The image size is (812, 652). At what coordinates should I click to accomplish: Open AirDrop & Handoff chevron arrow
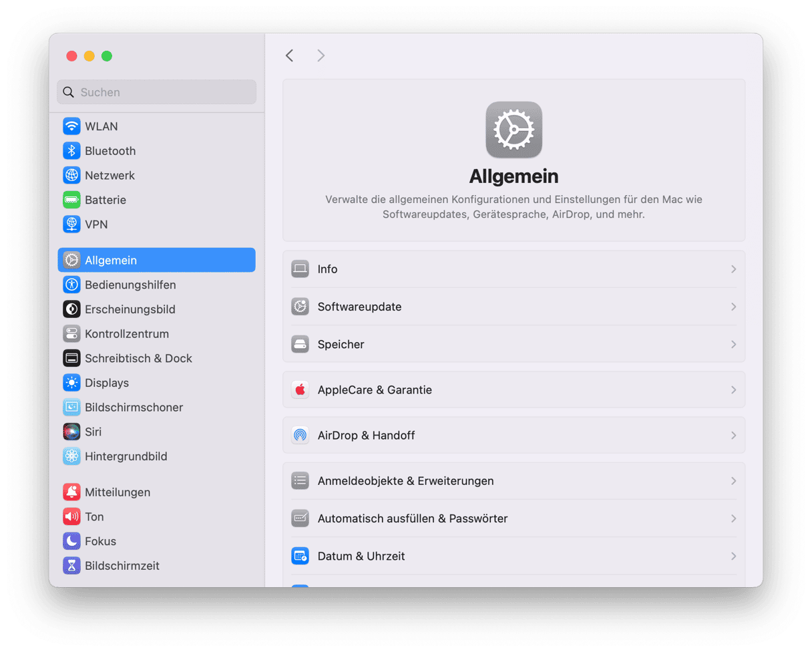[733, 436]
